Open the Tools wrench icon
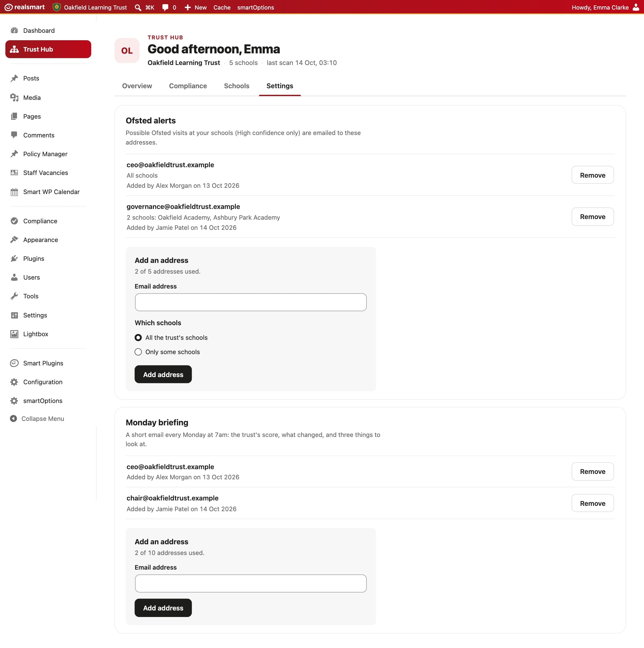This screenshot has height=648, width=644. pyautogui.click(x=14, y=296)
